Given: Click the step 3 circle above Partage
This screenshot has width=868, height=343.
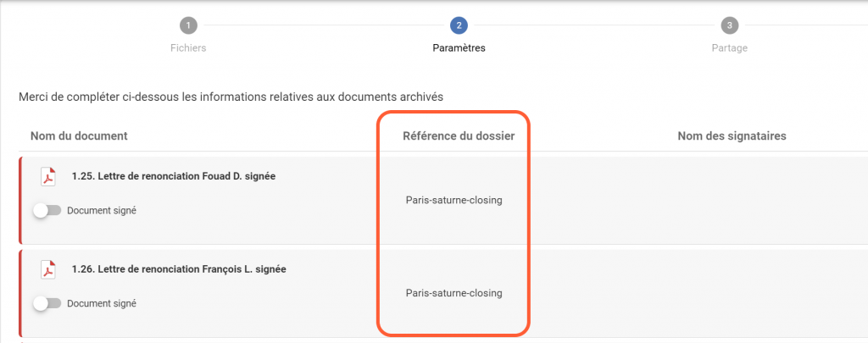Looking at the screenshot, I should [729, 25].
